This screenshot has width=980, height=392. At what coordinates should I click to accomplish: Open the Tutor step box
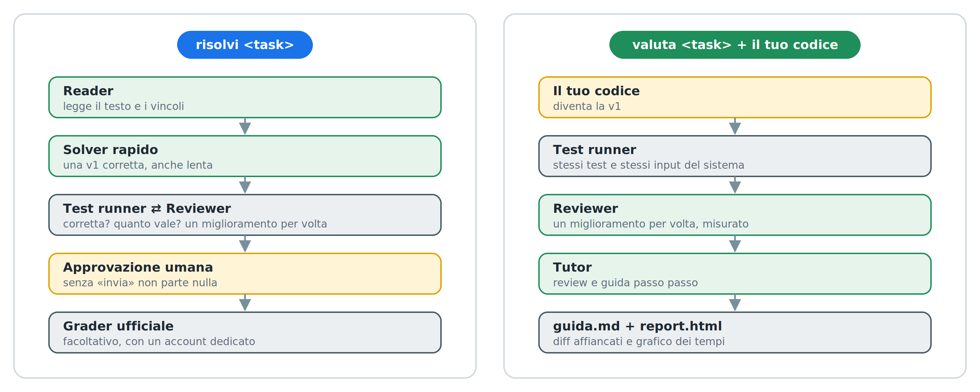735,274
